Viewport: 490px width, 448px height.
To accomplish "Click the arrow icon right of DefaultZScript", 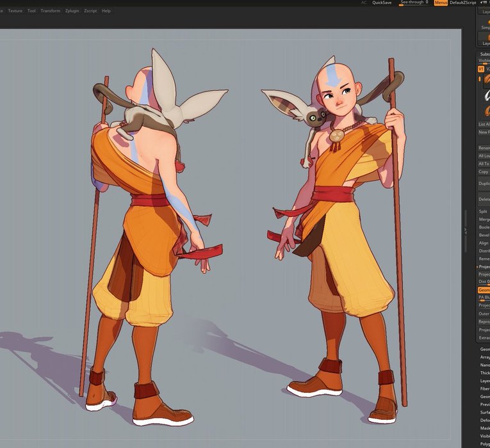I will coord(482,3).
